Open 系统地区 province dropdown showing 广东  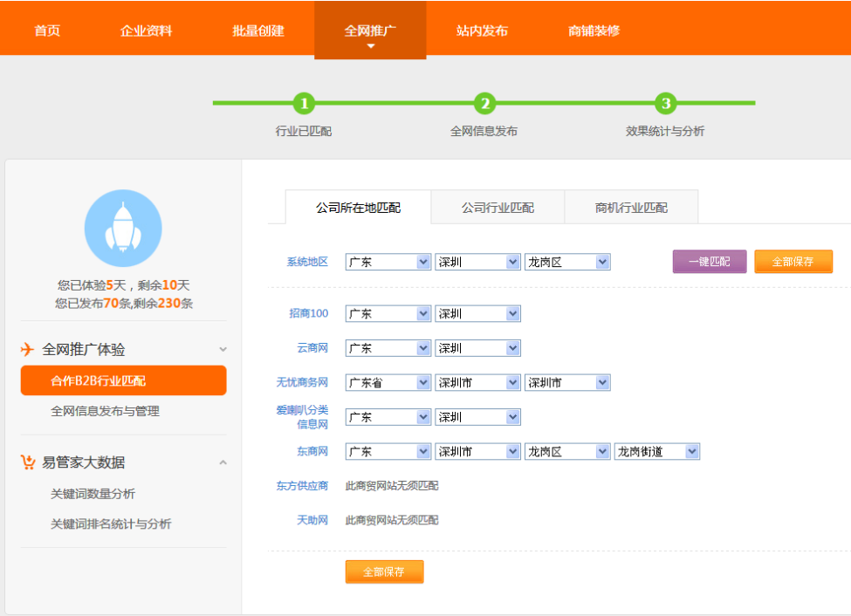click(x=388, y=262)
